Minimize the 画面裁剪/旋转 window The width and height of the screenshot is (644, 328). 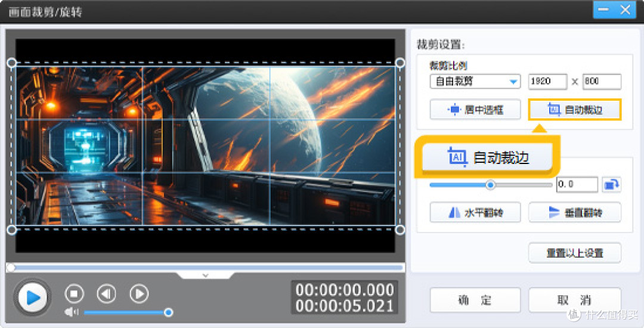[x=603, y=10]
